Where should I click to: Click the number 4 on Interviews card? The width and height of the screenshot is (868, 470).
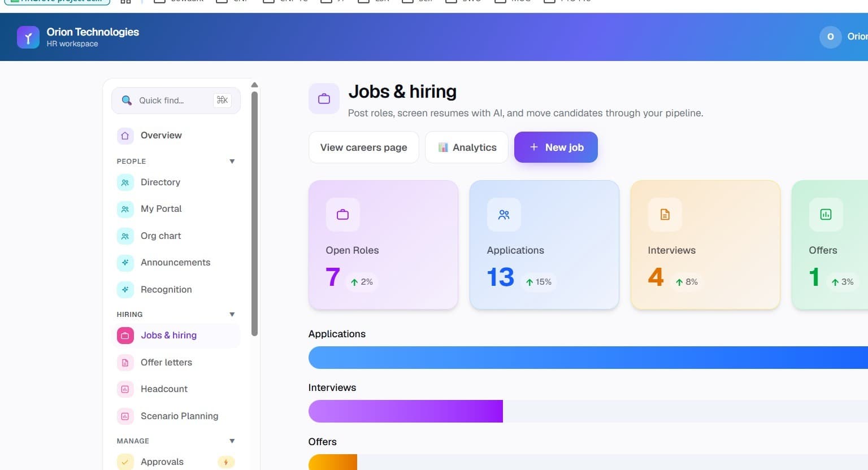click(656, 277)
